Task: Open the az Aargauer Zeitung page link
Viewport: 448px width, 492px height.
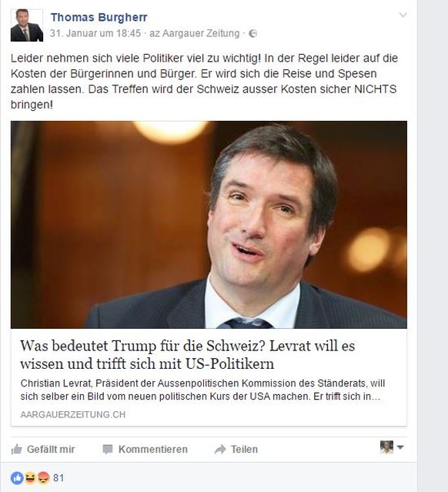Action: [x=195, y=33]
